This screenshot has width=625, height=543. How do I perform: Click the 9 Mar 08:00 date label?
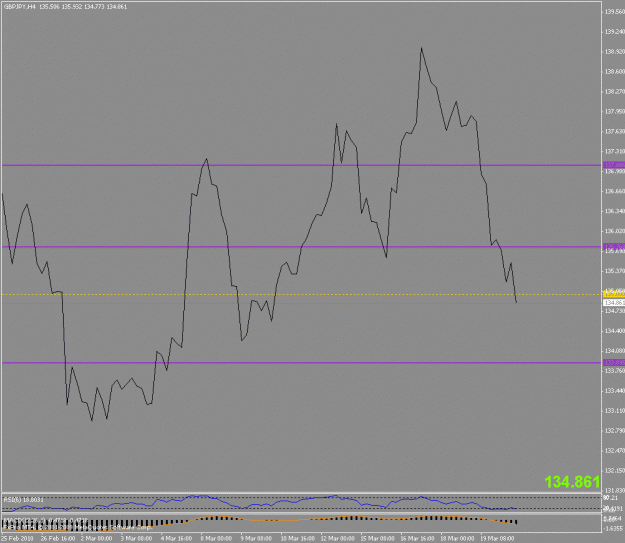256,538
